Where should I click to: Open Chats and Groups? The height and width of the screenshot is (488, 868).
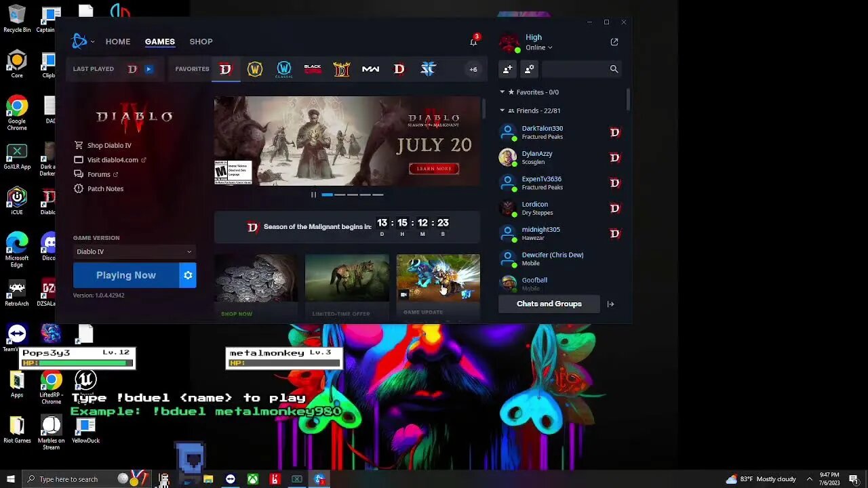pyautogui.click(x=549, y=304)
